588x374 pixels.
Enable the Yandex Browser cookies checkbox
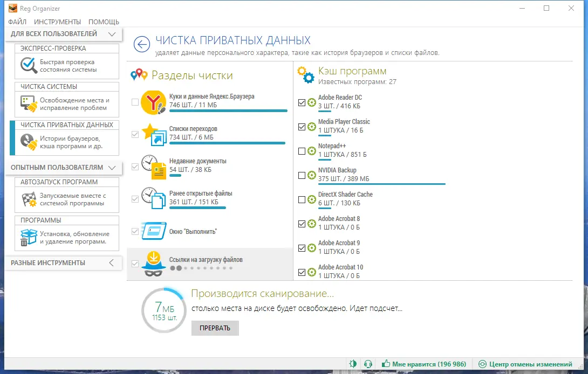135,102
